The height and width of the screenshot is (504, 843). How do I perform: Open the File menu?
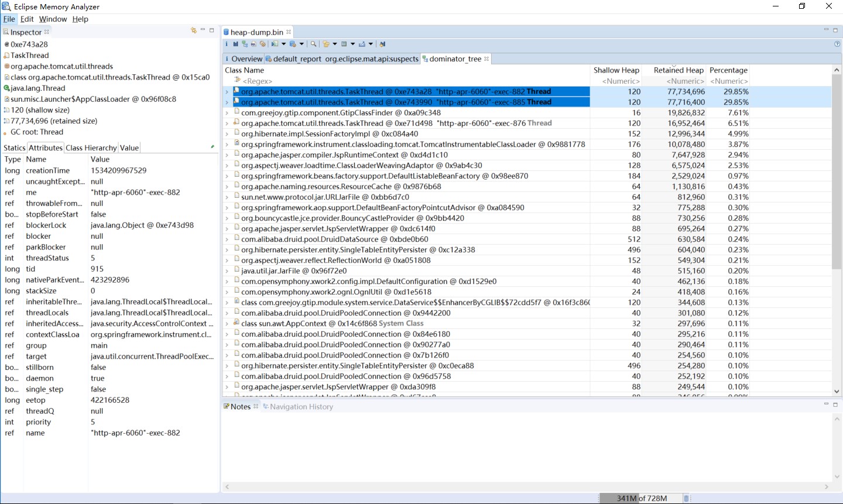[x=9, y=19]
